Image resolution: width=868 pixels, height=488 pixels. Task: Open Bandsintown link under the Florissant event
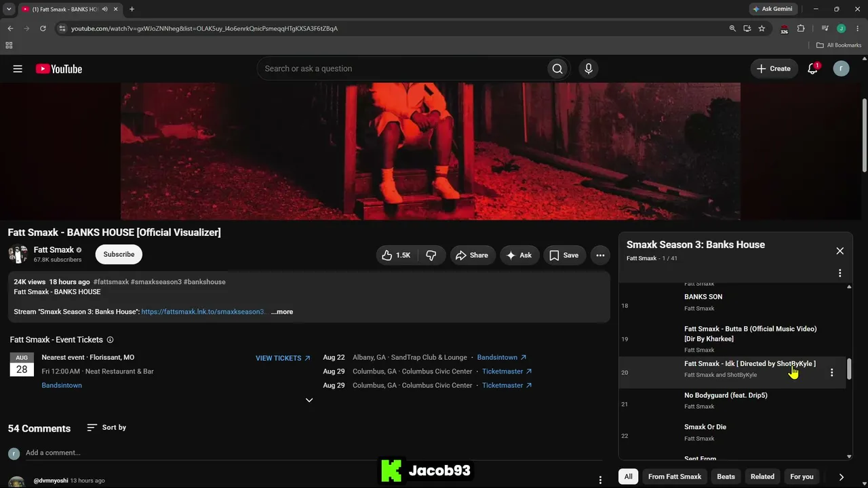62,386
